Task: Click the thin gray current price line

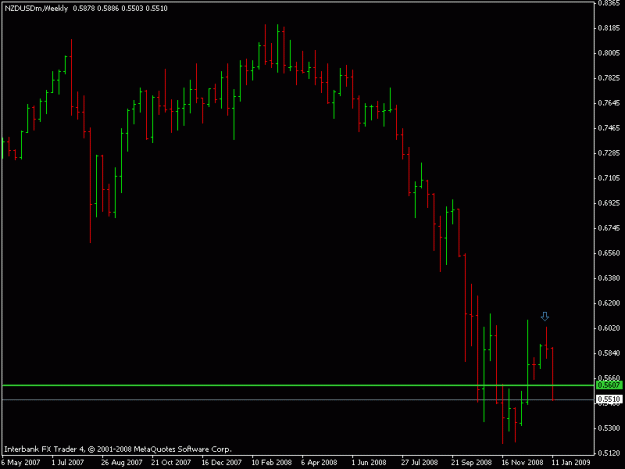Action: (298, 399)
